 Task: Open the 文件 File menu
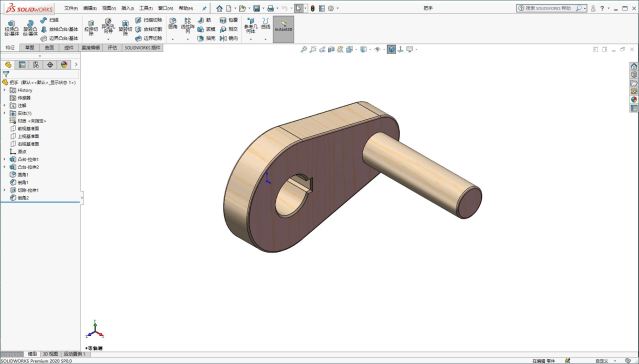pos(71,8)
